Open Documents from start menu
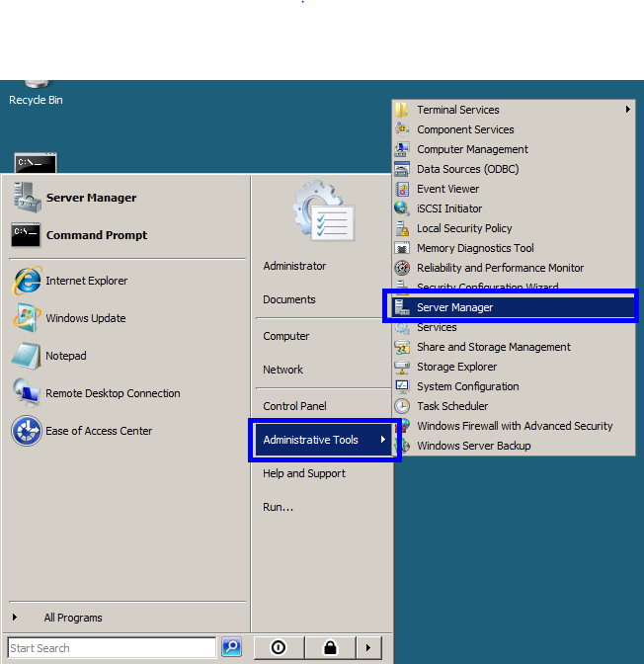The image size is (644, 664). pyautogui.click(x=289, y=299)
